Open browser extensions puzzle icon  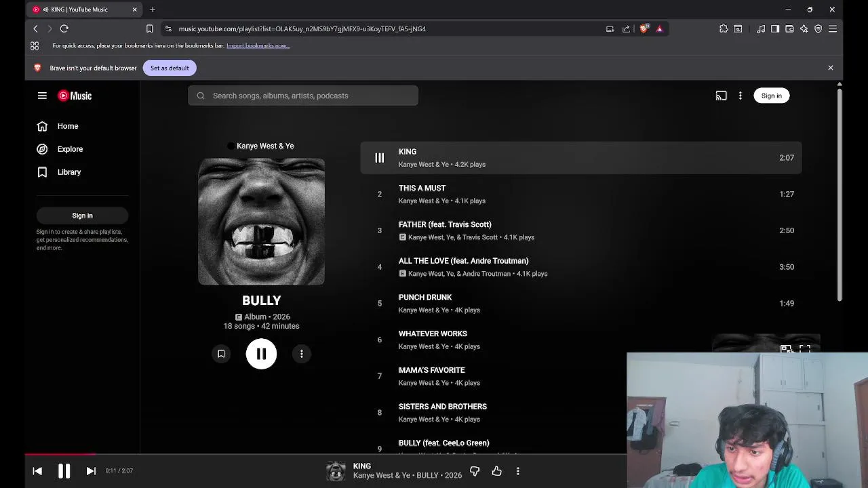click(724, 28)
